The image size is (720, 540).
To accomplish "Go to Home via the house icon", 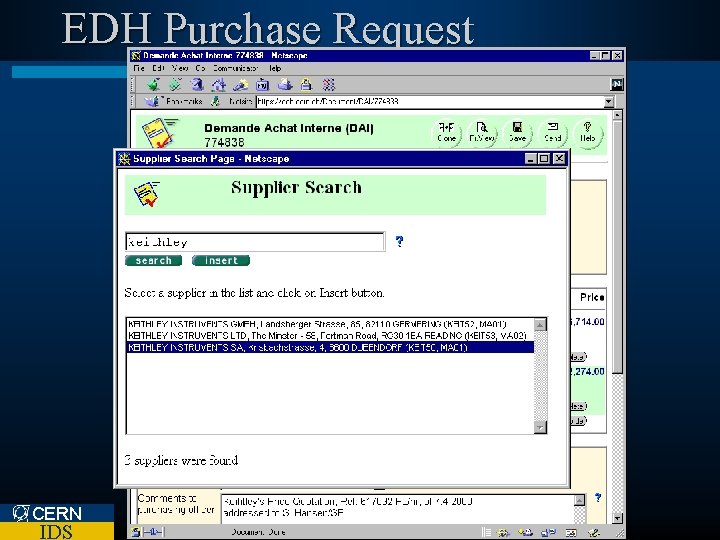I will coord(219,84).
